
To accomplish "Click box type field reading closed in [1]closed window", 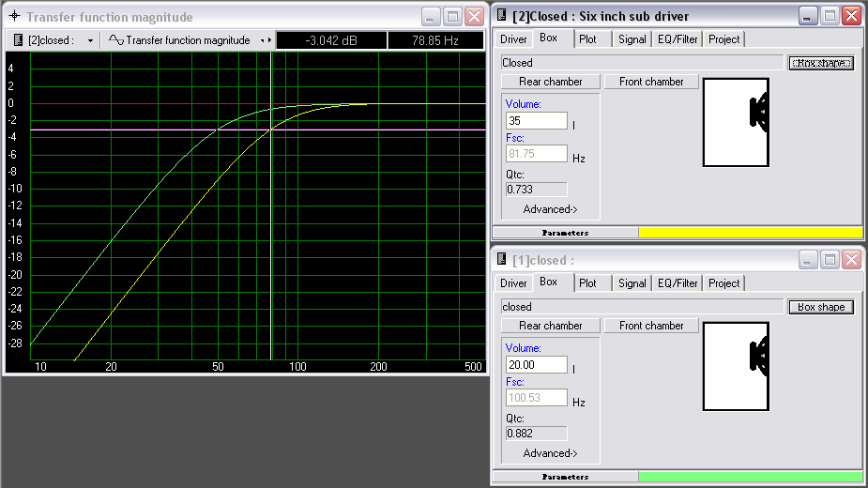I will point(642,306).
